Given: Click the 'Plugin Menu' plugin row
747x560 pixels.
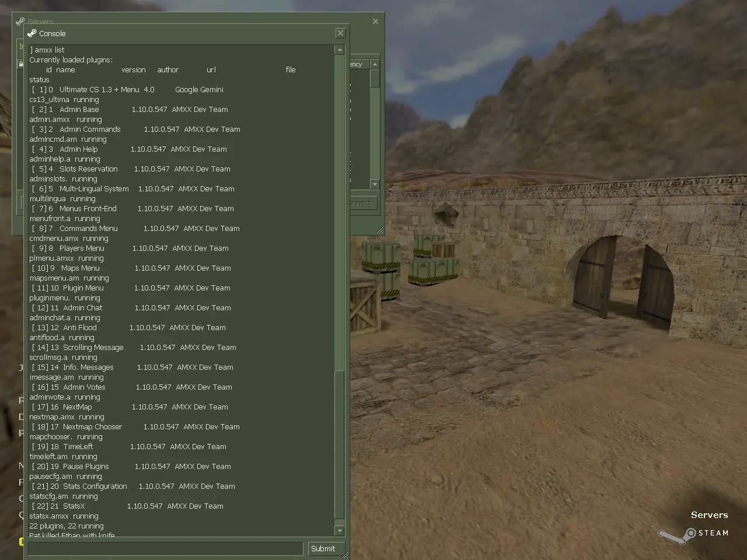Looking at the screenshot, I should [x=131, y=288].
